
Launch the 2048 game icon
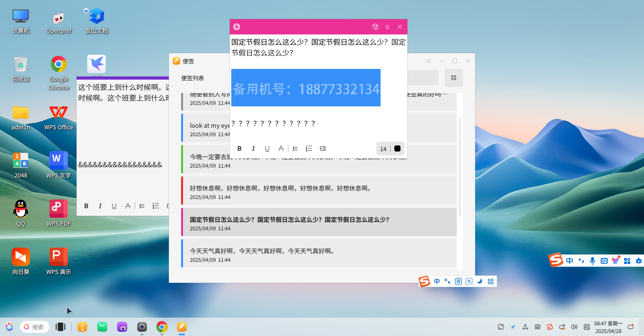coord(21,166)
